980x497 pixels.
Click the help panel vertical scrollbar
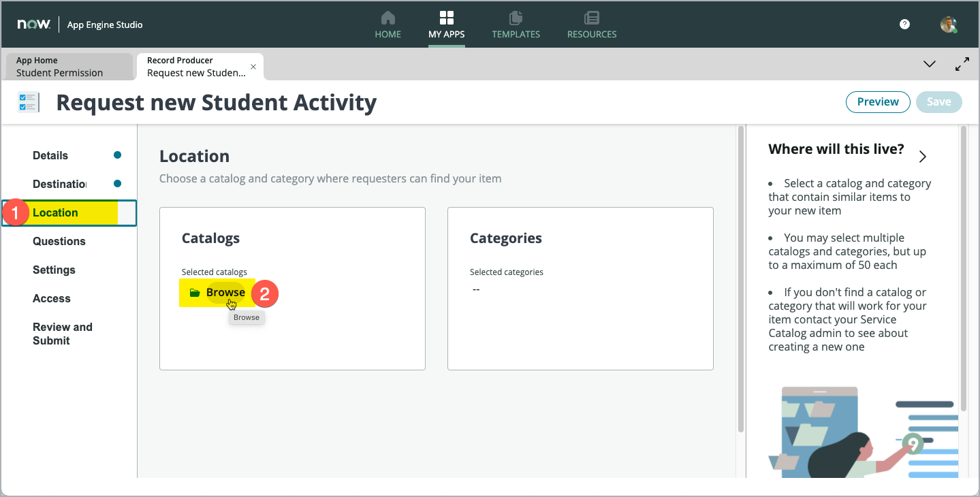pyautogui.click(x=963, y=269)
